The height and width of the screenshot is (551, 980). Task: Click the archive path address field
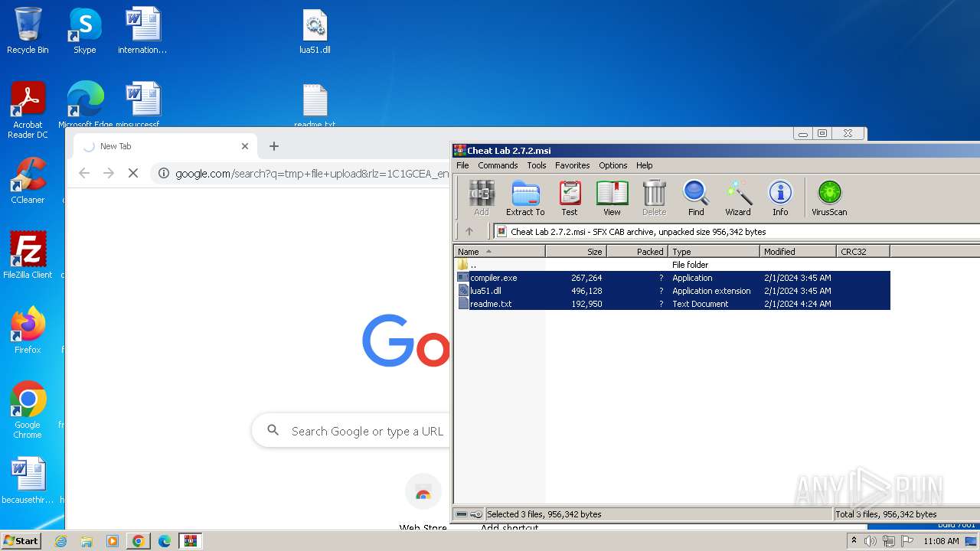737,231
